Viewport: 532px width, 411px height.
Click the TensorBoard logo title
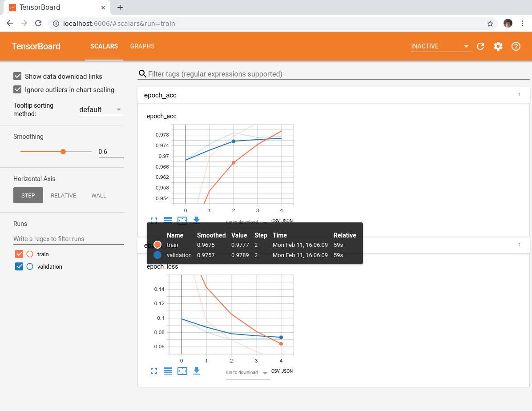36,46
